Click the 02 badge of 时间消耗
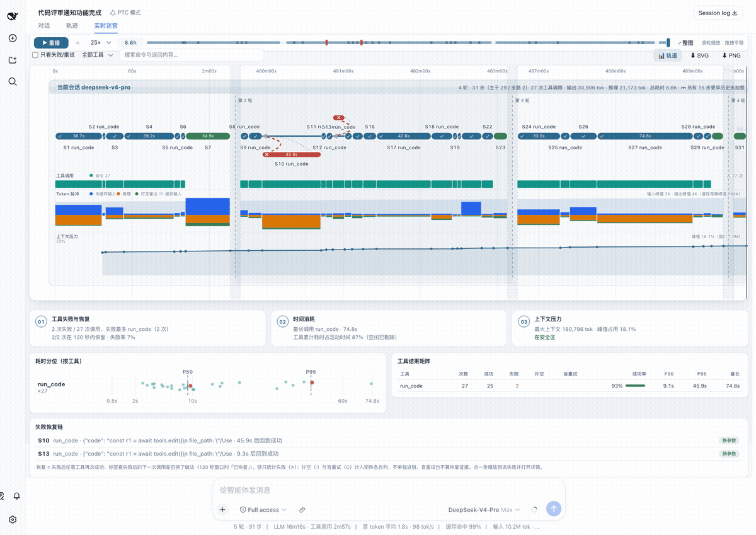 (283, 322)
